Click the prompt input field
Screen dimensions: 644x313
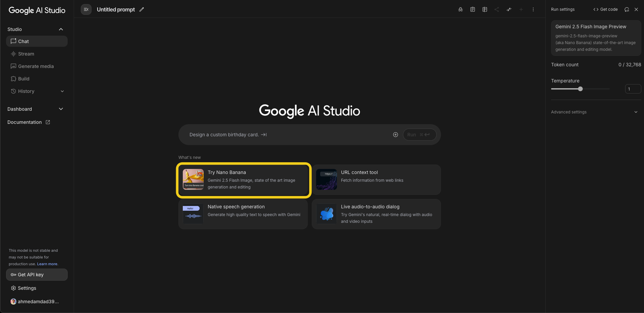pos(288,135)
